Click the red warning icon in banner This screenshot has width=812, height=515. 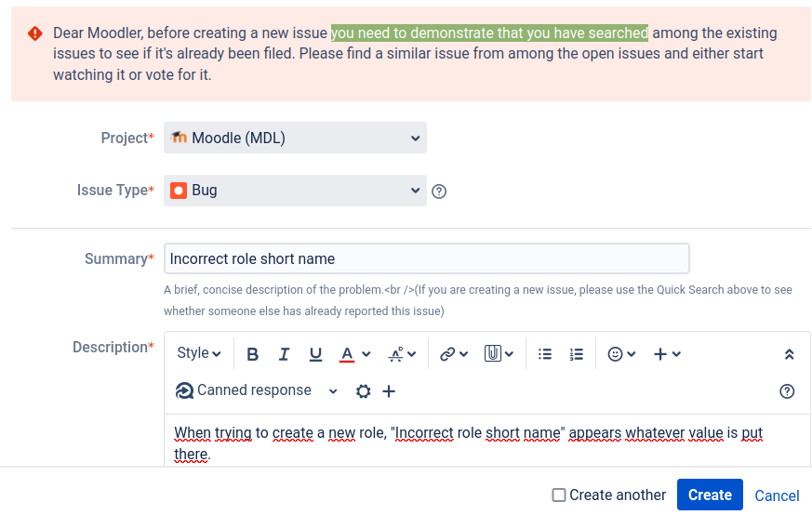35,33
